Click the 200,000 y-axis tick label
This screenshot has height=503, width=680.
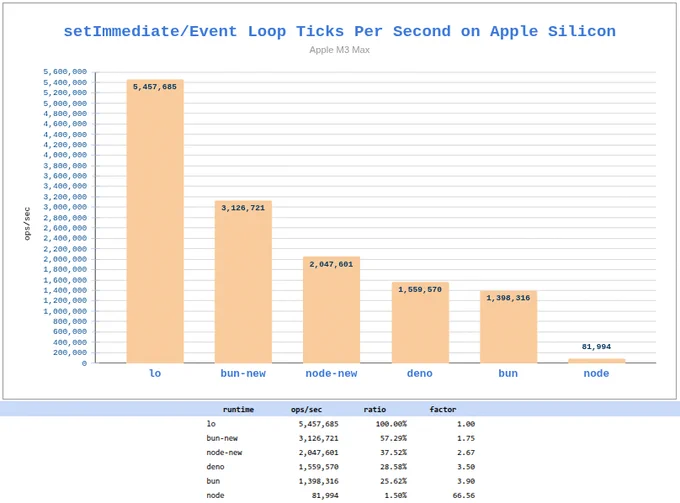pyautogui.click(x=70, y=353)
